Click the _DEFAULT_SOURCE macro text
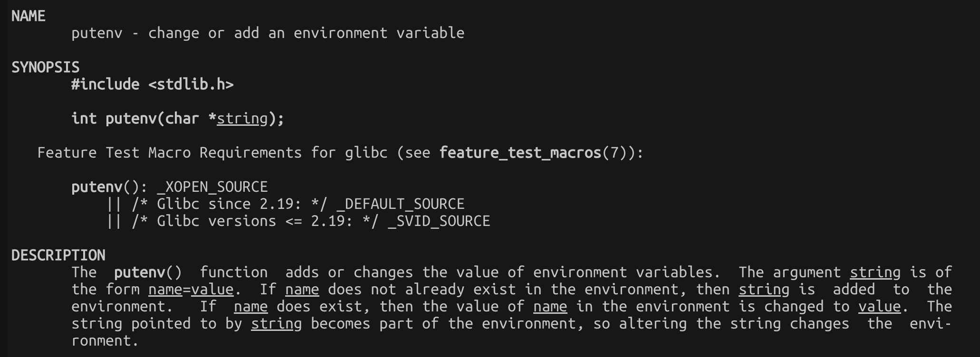 tap(401, 204)
